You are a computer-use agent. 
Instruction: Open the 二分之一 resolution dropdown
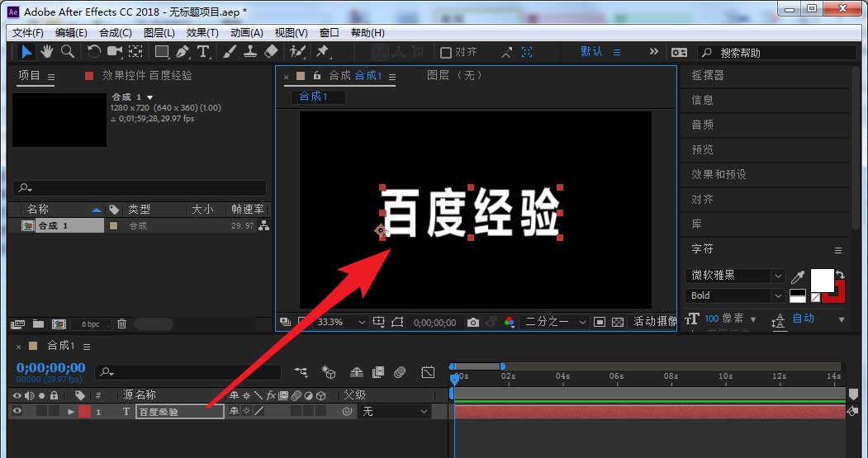click(x=581, y=322)
